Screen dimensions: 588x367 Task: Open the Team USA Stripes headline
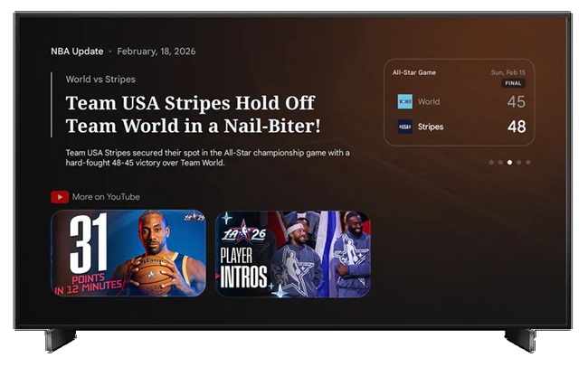pos(194,113)
